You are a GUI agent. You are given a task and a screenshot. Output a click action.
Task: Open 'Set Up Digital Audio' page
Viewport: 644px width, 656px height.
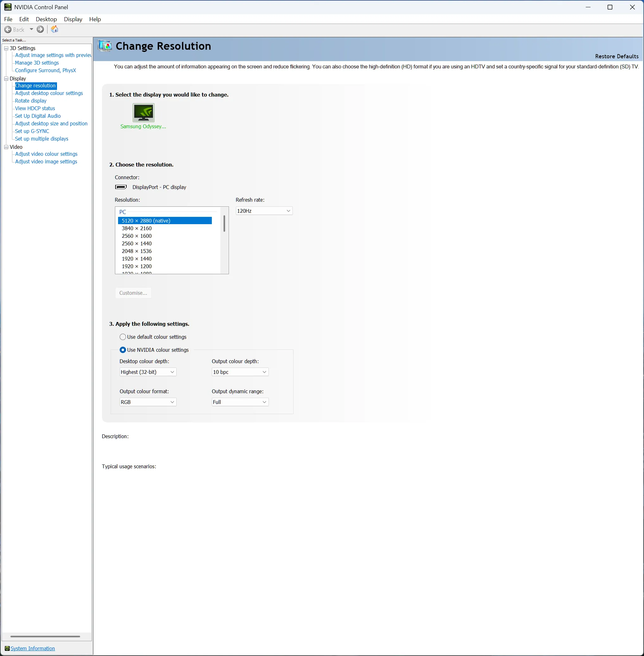pyautogui.click(x=38, y=116)
